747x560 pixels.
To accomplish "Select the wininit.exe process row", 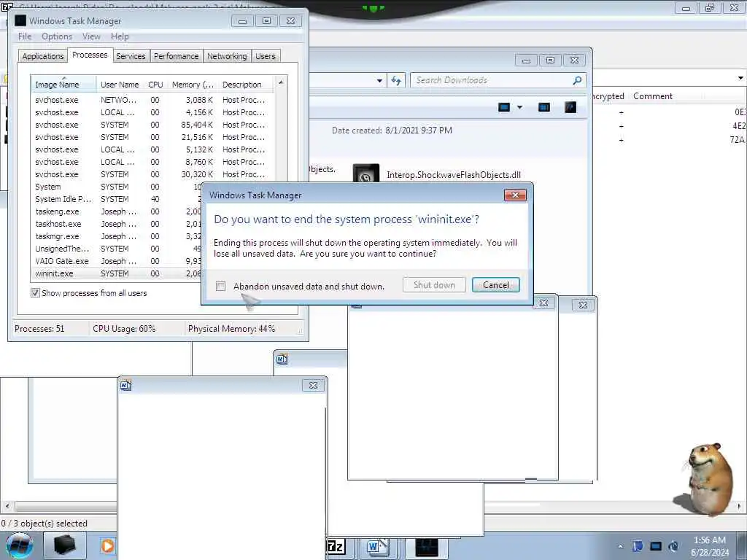I will click(116, 273).
